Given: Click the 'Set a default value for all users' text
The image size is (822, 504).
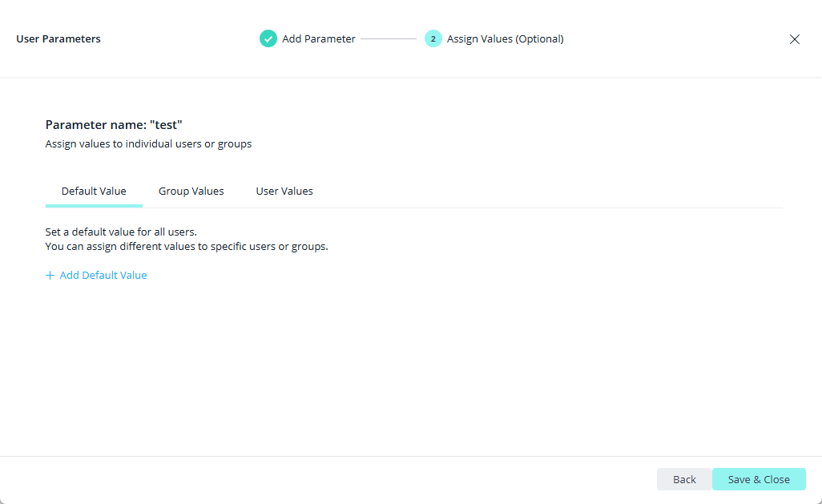Looking at the screenshot, I should tap(121, 232).
